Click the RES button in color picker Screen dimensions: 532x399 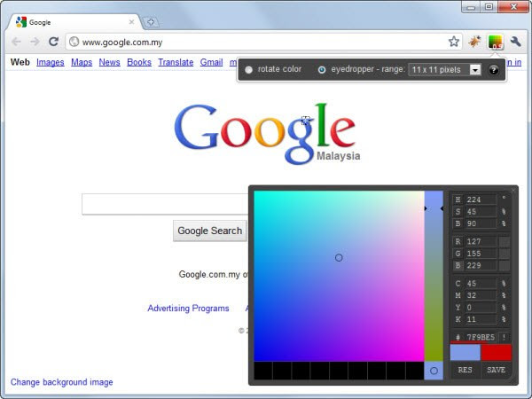tap(465, 370)
